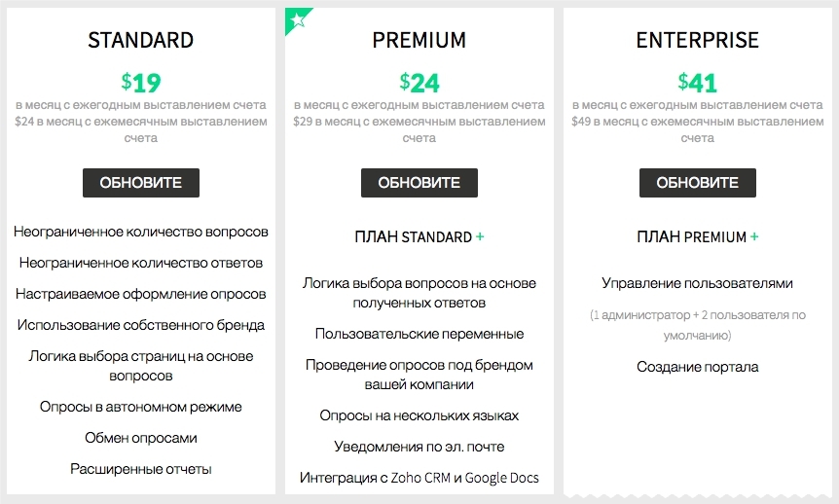Click ПЛАН PREMIUM label in Enterprise

pyautogui.click(x=691, y=236)
